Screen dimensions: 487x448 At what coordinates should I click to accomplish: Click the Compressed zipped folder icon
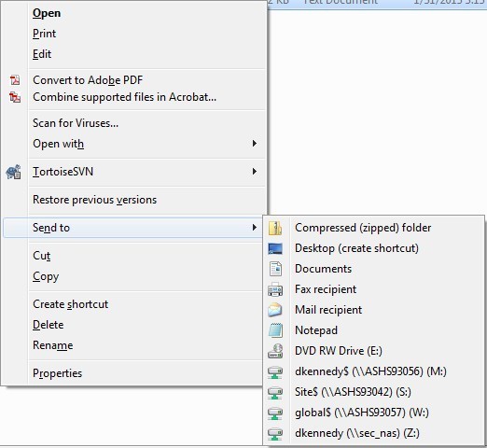tap(275, 228)
